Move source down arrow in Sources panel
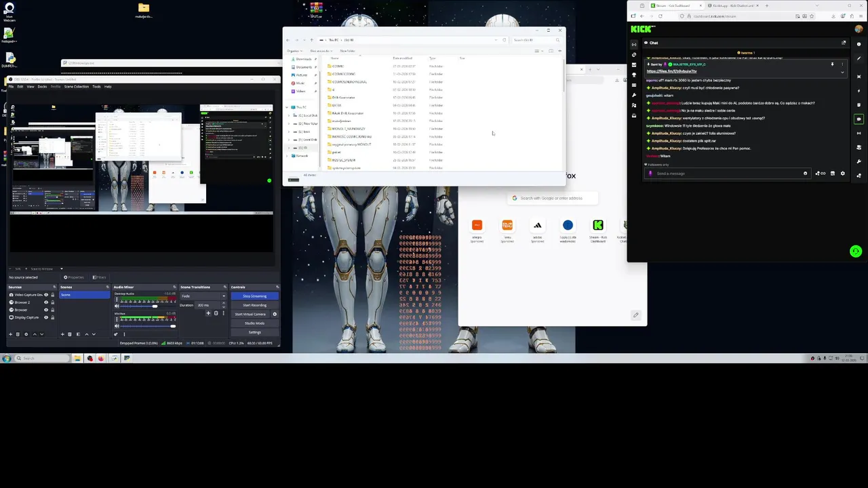868x488 pixels. click(42, 334)
